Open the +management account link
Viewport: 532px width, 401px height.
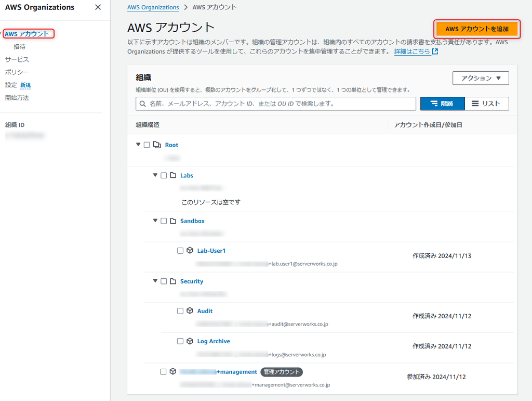point(218,372)
